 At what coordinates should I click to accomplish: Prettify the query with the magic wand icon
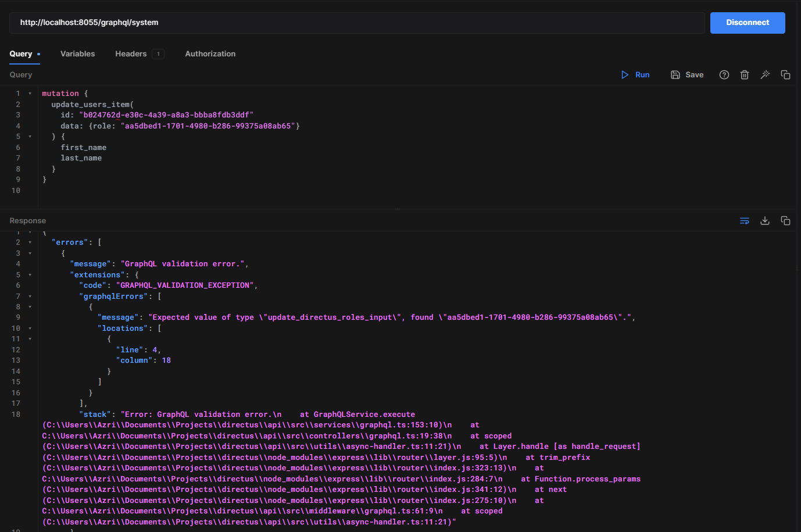pos(765,74)
